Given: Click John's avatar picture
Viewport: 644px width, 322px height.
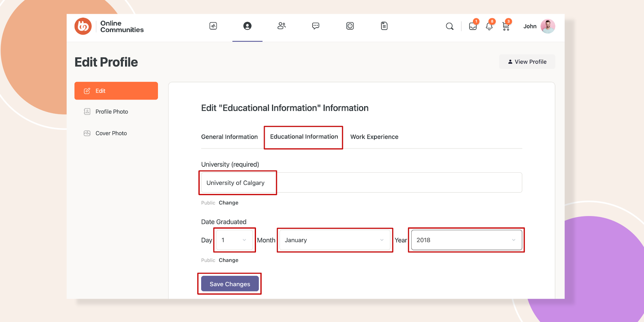Looking at the screenshot, I should [548, 26].
